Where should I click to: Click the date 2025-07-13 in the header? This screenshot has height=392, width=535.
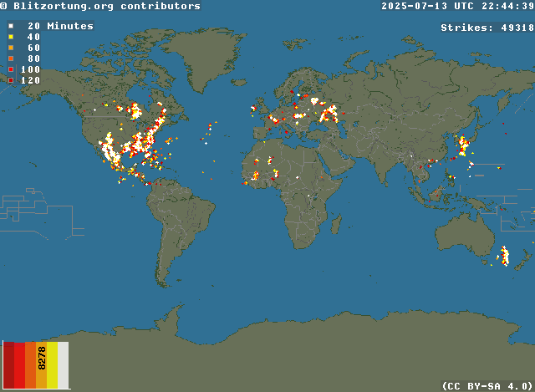(415, 6)
